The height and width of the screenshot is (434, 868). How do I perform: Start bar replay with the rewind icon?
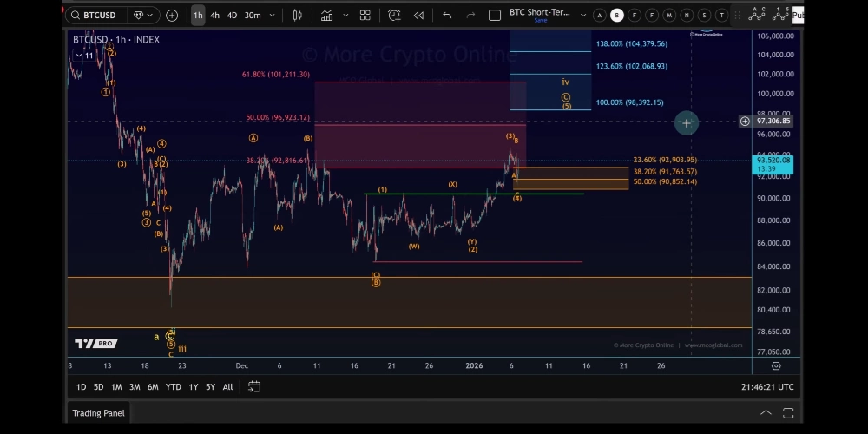pos(418,15)
